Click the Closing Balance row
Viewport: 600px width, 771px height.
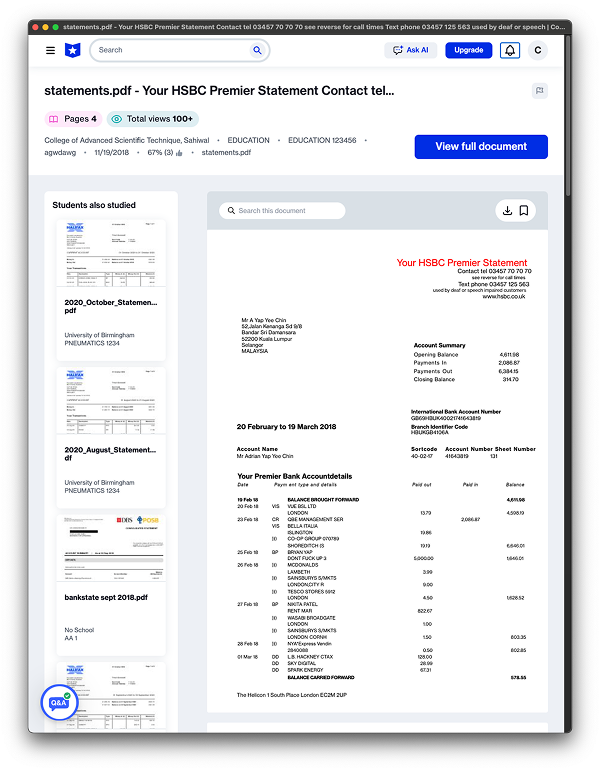(466, 380)
